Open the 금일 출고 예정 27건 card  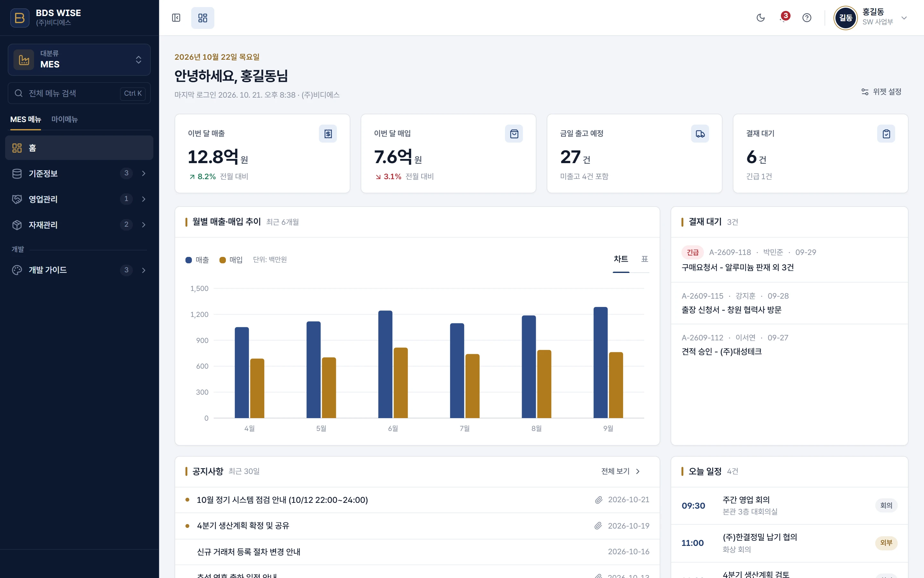click(634, 154)
